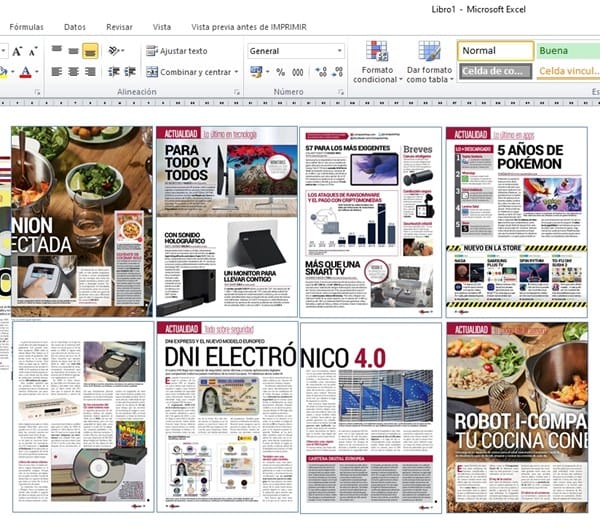Toggle middle vertical alignment
The height and width of the screenshot is (530, 600).
[x=73, y=50]
